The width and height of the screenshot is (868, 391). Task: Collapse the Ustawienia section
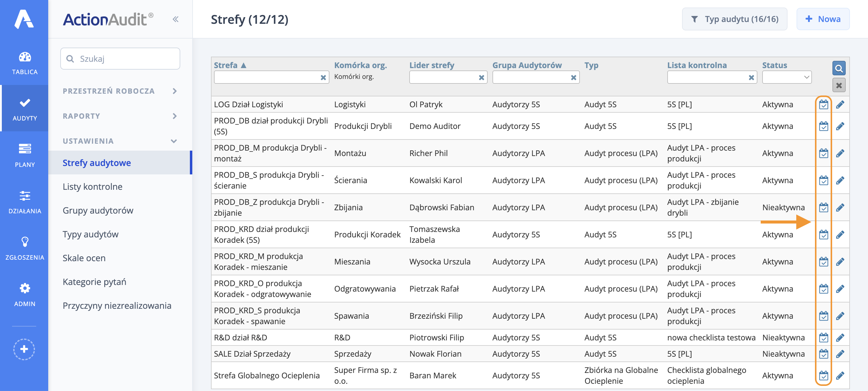[174, 141]
